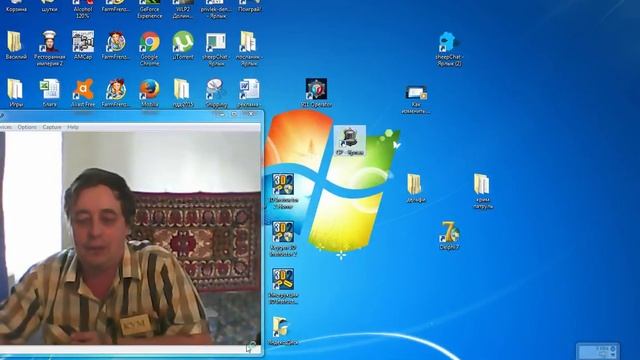Click the Alcohol 120% icon label
The width and height of the screenshot is (640, 360).
tap(83, 12)
